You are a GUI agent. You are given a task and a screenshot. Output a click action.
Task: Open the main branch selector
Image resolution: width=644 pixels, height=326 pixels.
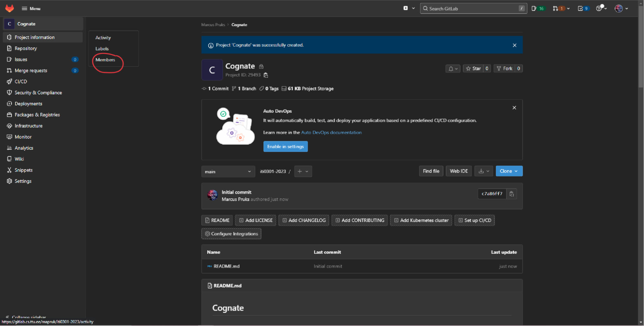pyautogui.click(x=228, y=171)
